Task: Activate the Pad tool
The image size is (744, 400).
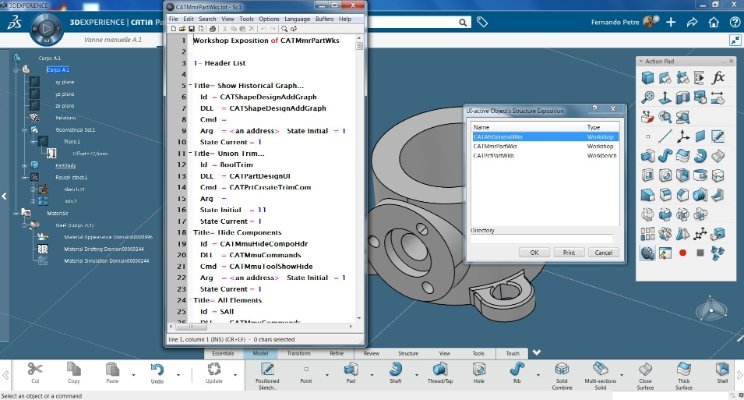Action: [351, 369]
